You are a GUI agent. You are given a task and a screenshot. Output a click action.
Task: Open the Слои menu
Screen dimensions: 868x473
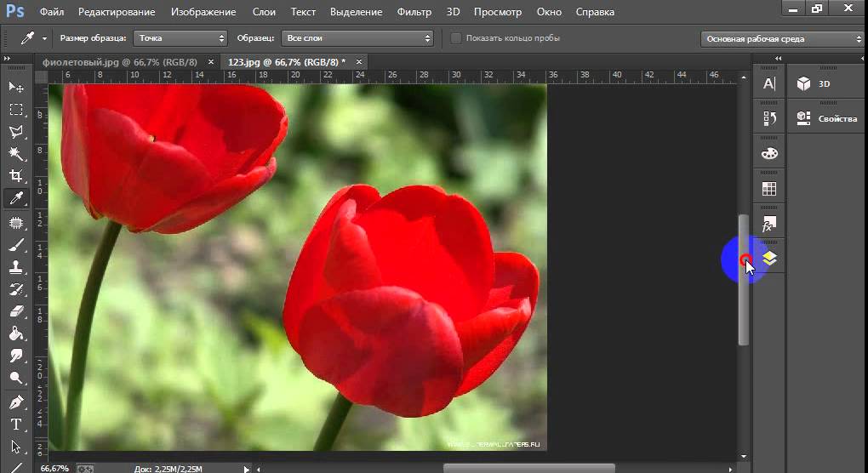(264, 12)
